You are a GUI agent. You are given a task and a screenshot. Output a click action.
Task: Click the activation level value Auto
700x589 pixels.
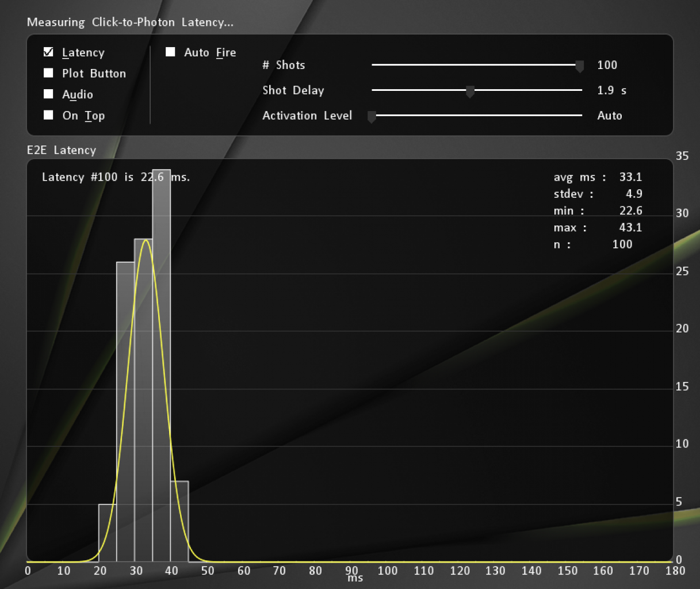coord(610,116)
